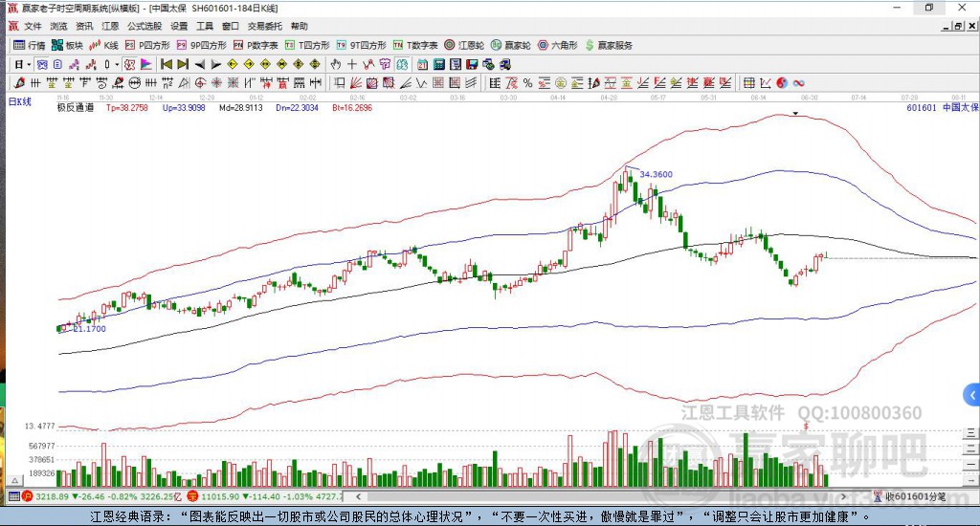This screenshot has height=526, width=980.
Task: Click the 沪 Shanghai index indicator in status bar
Action: (28, 496)
